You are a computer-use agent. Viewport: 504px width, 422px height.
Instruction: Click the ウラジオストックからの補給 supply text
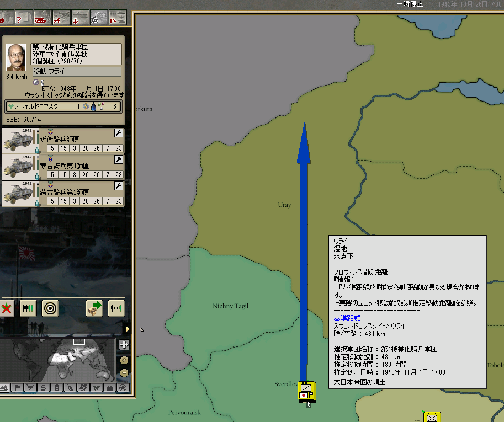75,95
